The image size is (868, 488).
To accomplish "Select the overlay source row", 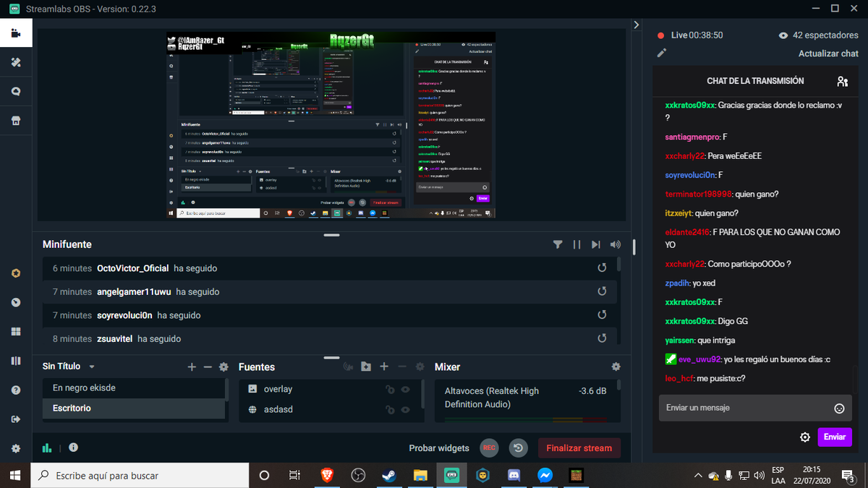I will (329, 389).
